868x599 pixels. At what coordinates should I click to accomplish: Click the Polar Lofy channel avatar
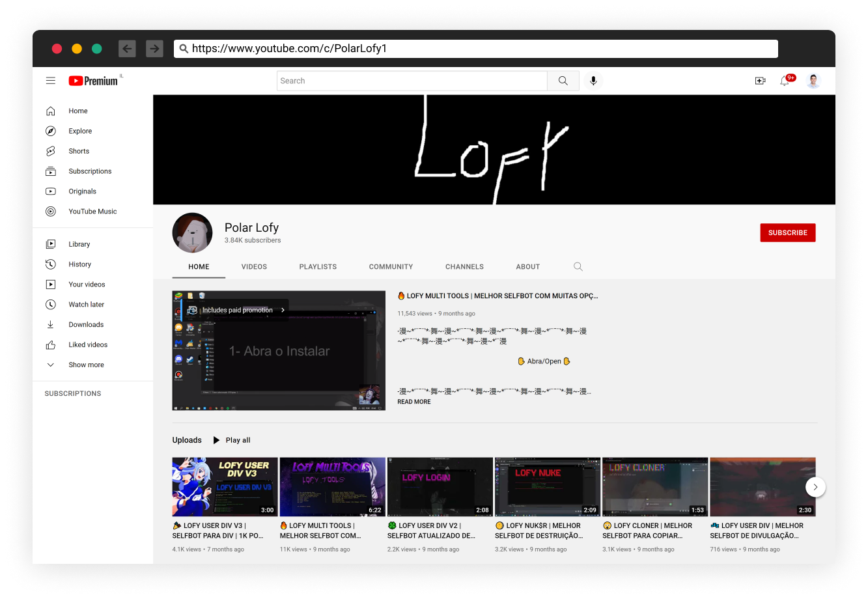coord(192,232)
